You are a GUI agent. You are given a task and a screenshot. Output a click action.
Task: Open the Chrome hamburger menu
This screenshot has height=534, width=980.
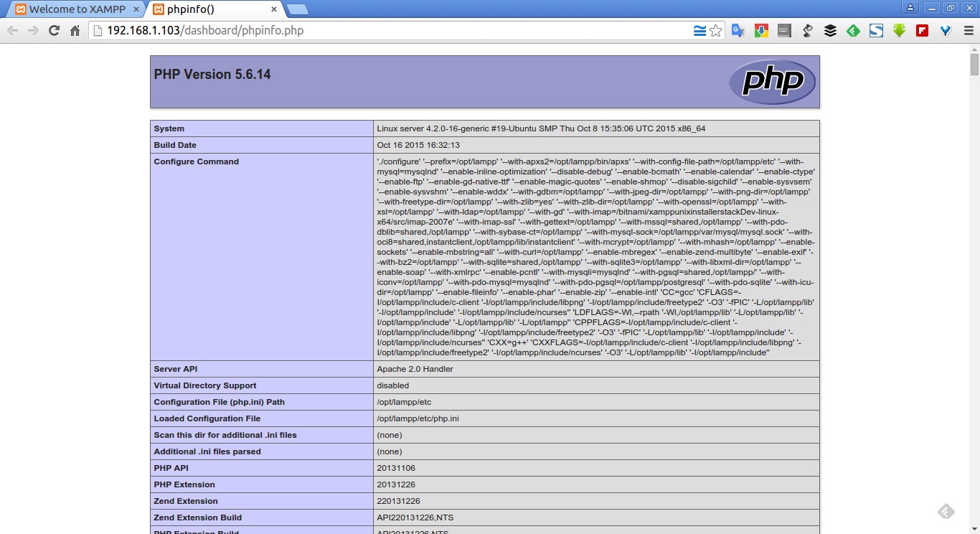pos(968,31)
